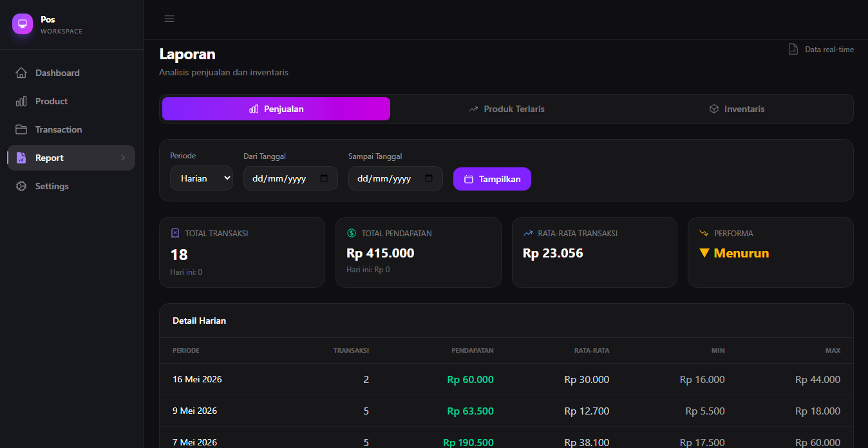Switch to the Produk Terlaris tab

click(506, 109)
